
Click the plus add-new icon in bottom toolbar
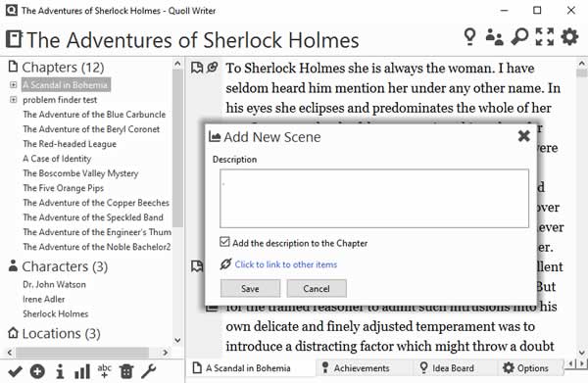(37, 372)
